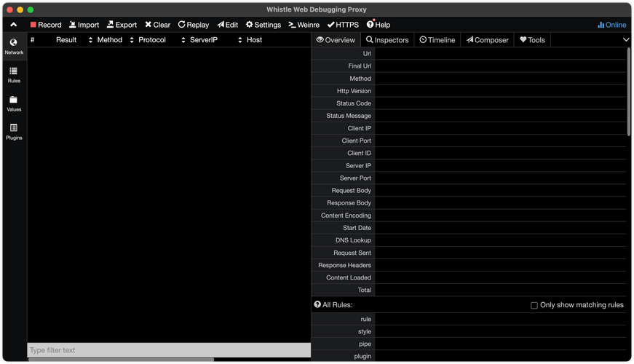Open the Rules sidebar panel

point(14,75)
